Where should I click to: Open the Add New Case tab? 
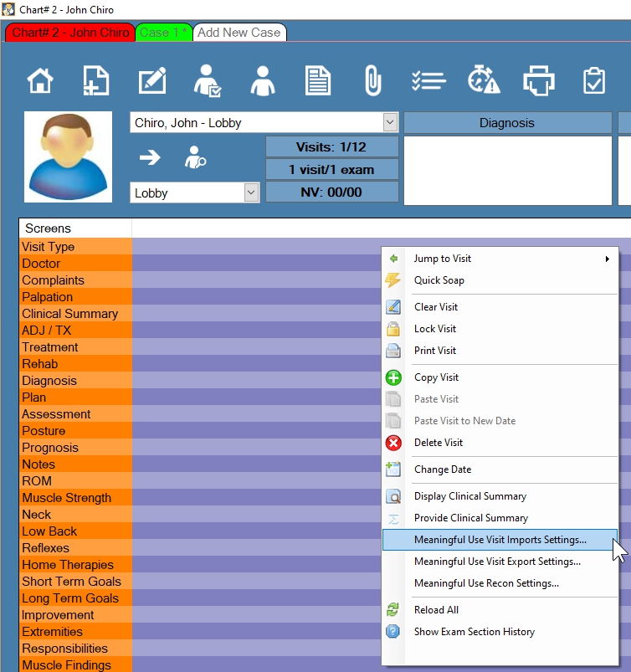[239, 33]
